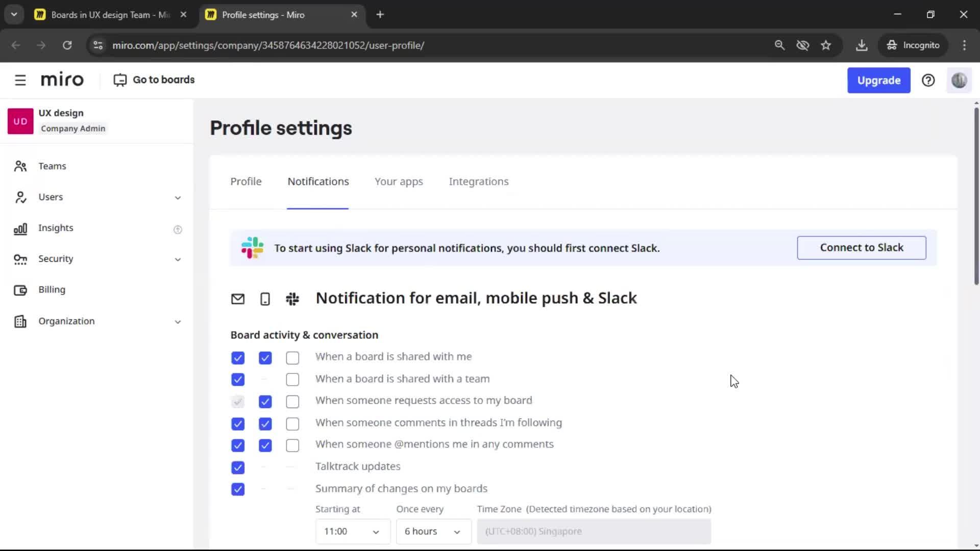The width and height of the screenshot is (980, 551).
Task: Open the hamburger menu next to Miro logo
Action: [20, 80]
